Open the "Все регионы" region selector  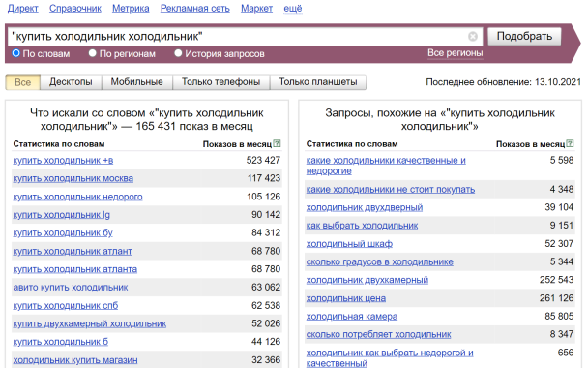tap(456, 53)
